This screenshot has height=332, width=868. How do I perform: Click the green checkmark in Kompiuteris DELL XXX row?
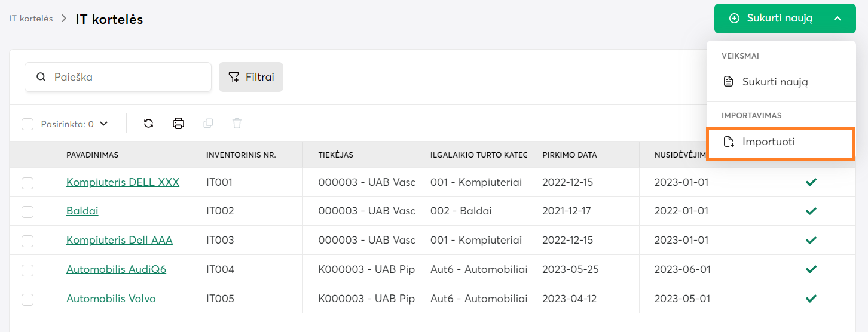811,182
